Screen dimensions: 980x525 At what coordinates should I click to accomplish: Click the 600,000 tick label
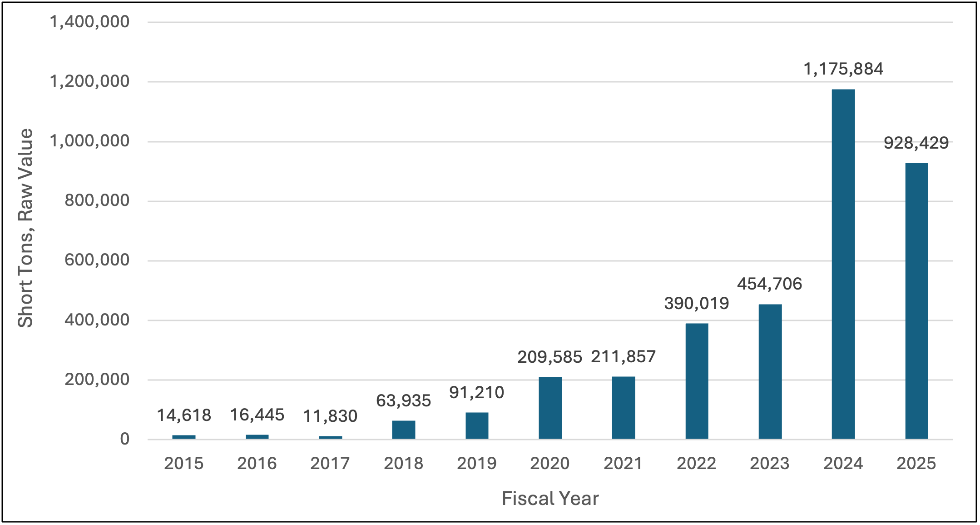tap(97, 260)
